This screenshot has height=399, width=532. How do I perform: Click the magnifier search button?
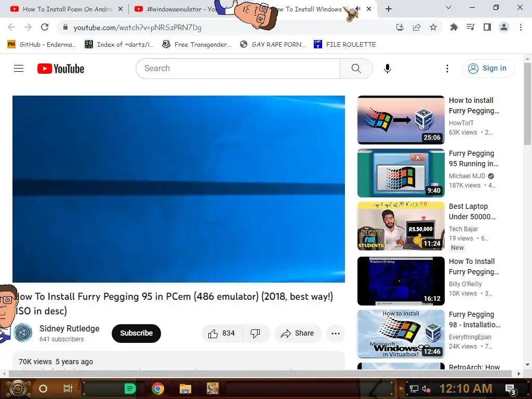coord(356,69)
